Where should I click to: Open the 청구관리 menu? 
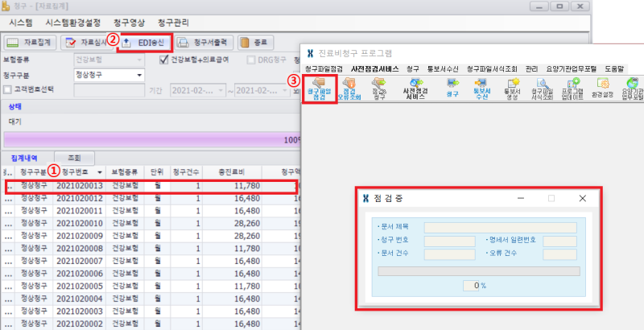click(173, 23)
